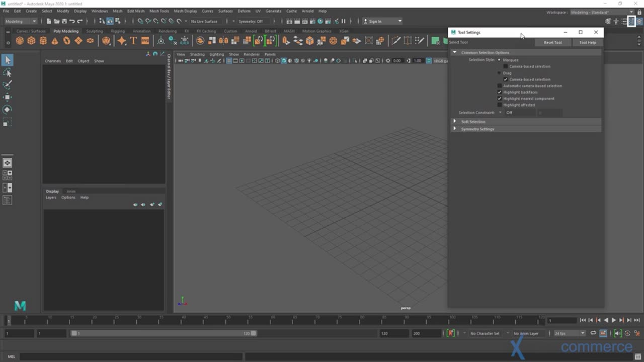Enable Automatic camera-based selection

coord(500,86)
